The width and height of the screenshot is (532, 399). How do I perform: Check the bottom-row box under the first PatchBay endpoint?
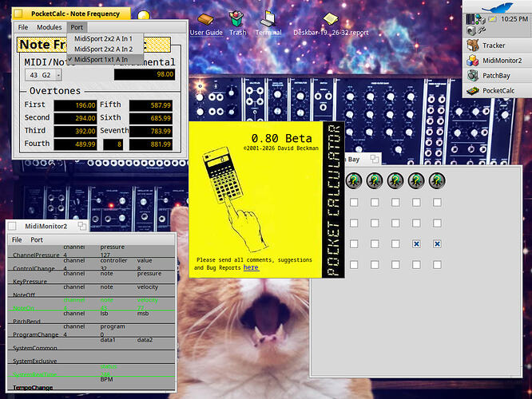click(354, 264)
